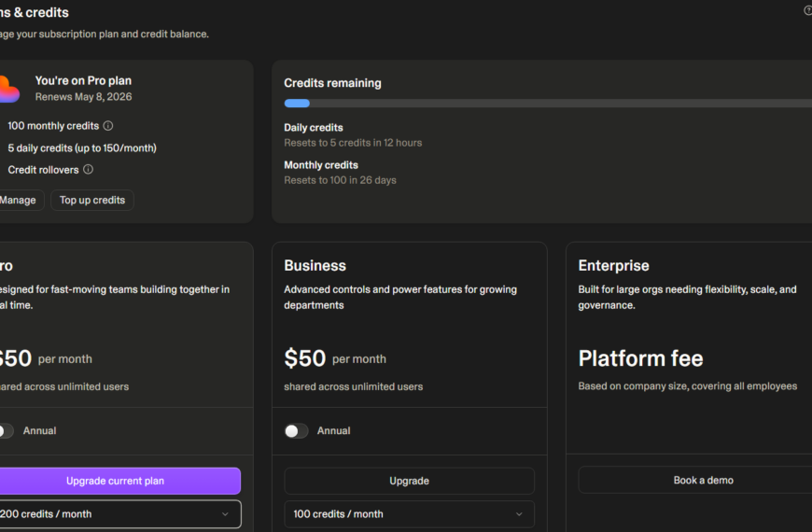Screen dimensions: 812x532
Task: Toggle Annual billing on the Business plan
Action: (x=296, y=431)
